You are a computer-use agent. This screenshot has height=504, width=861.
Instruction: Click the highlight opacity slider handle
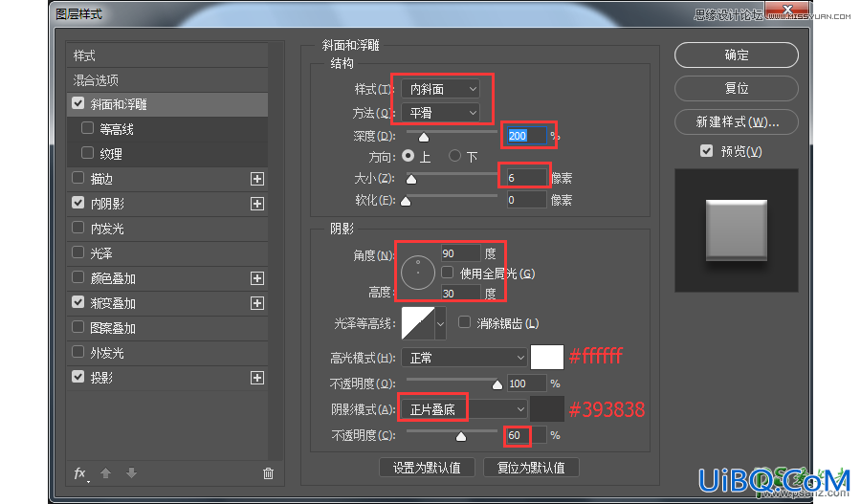(x=497, y=384)
